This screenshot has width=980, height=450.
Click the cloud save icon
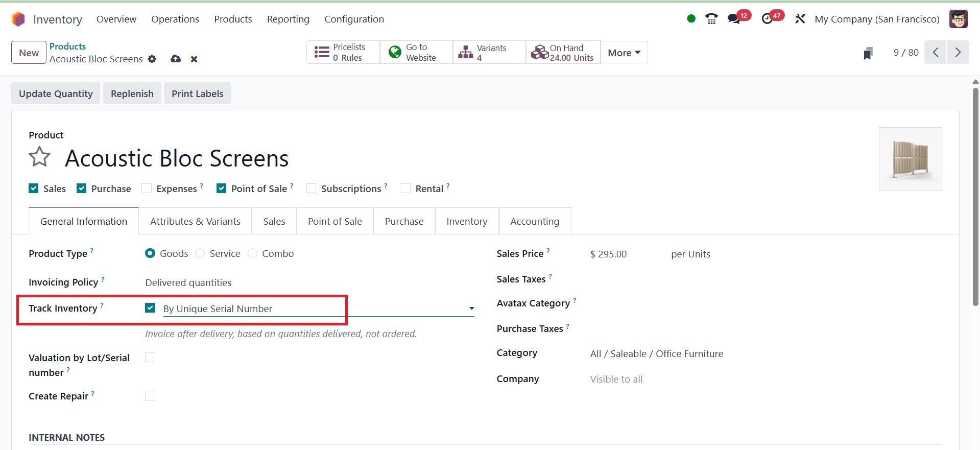pyautogui.click(x=176, y=59)
